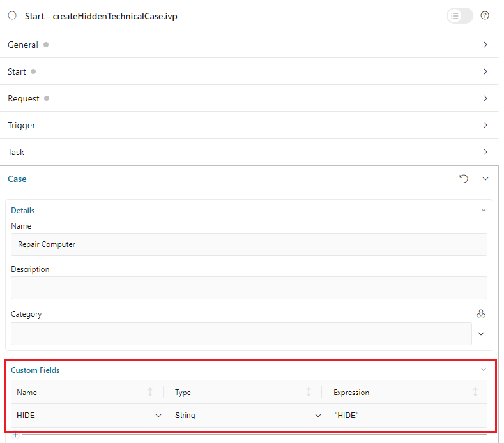Sort custom fields by Expression column
This screenshot has height=443, width=504.
click(475, 392)
